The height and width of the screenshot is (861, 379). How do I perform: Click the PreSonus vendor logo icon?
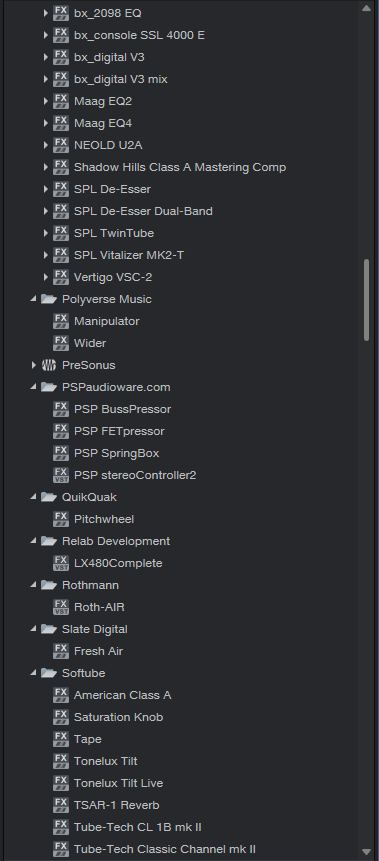point(49,365)
